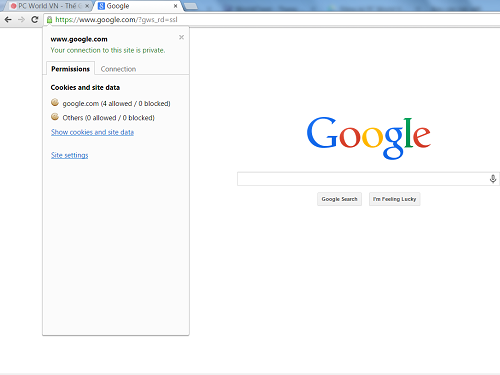This screenshot has height=375, width=500.
Task: Click the 'Cookies and site data' heading
Action: click(x=85, y=88)
